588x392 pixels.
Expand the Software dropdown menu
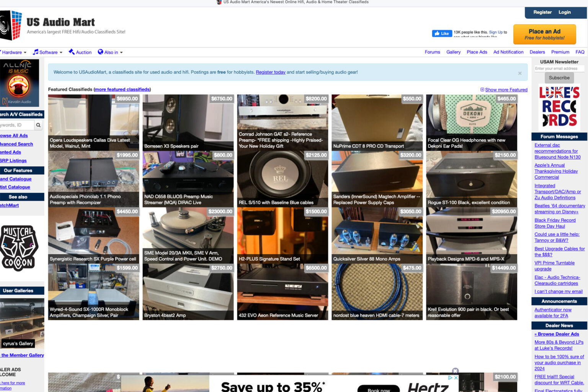(48, 52)
